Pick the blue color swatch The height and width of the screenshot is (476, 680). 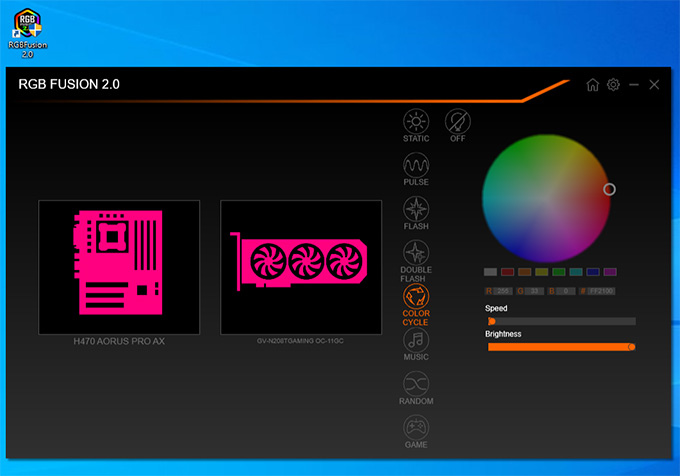point(593,272)
